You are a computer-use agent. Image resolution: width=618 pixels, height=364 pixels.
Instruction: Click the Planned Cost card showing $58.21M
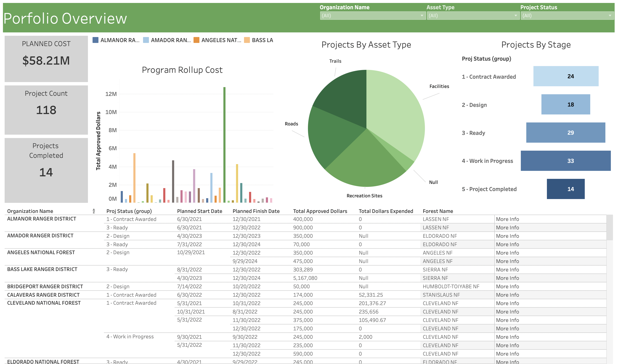[x=46, y=58]
